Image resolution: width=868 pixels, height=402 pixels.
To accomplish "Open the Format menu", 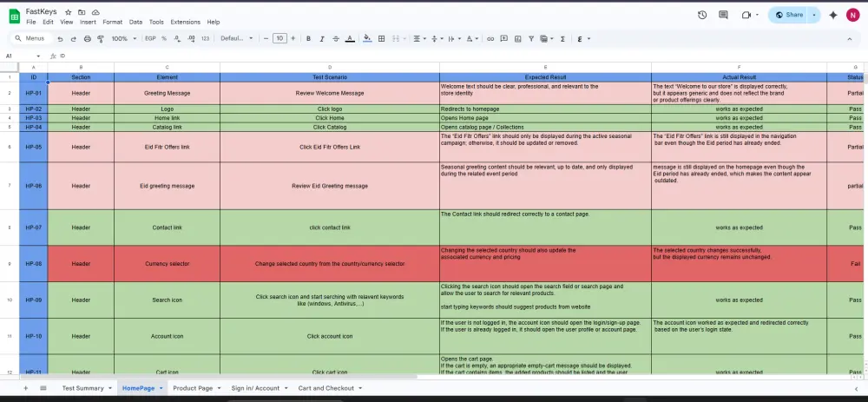I will (x=112, y=23).
